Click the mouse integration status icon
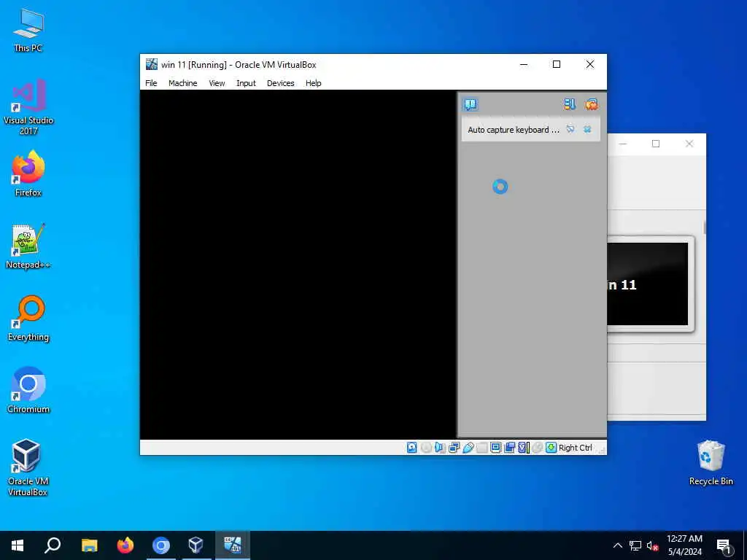 coord(538,448)
